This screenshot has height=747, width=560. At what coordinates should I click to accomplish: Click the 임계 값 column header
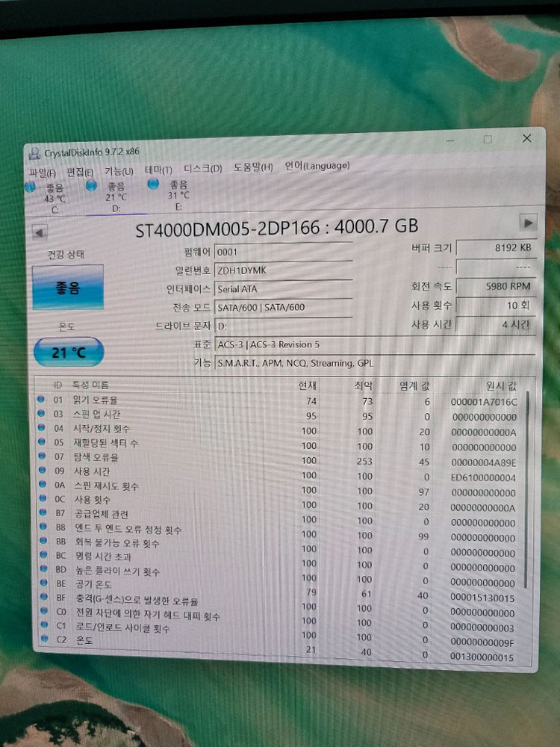point(414,386)
